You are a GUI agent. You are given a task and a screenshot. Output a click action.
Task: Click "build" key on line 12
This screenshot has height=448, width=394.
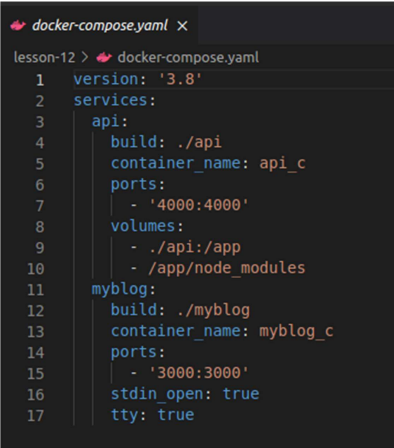(134, 310)
